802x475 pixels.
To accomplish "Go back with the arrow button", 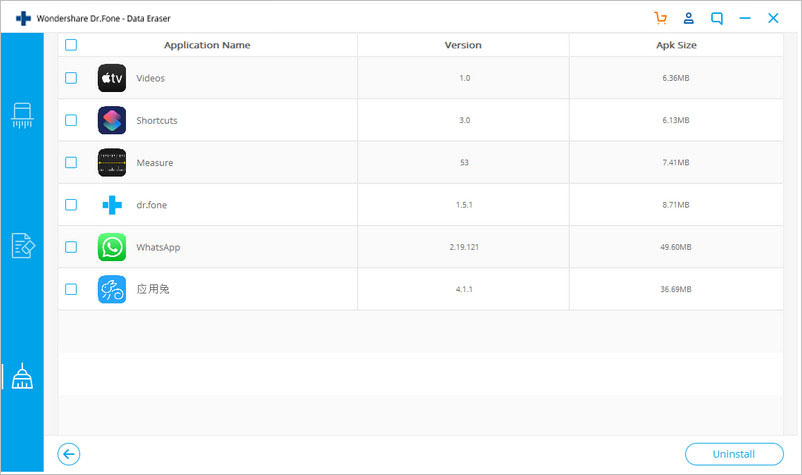I will pyautogui.click(x=69, y=454).
